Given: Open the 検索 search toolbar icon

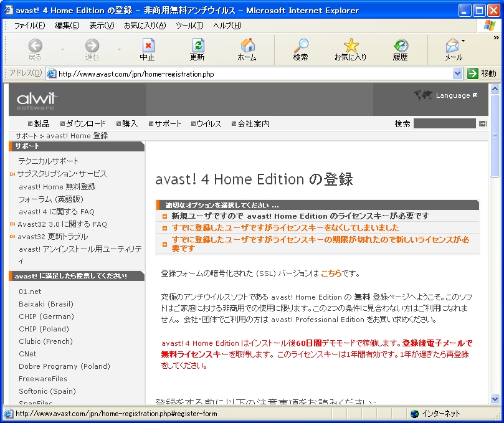Looking at the screenshot, I should (x=301, y=50).
